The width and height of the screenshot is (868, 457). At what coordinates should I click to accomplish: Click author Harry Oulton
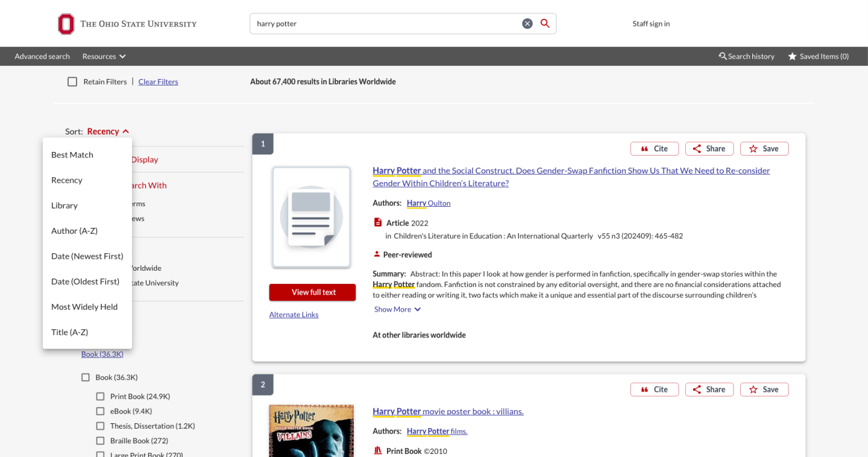[429, 203]
